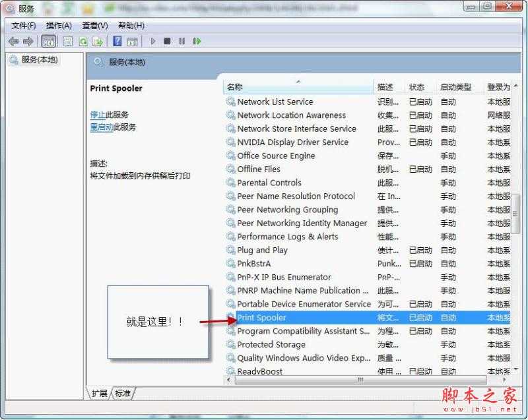Open the Properties toolbar icon

coord(67,41)
